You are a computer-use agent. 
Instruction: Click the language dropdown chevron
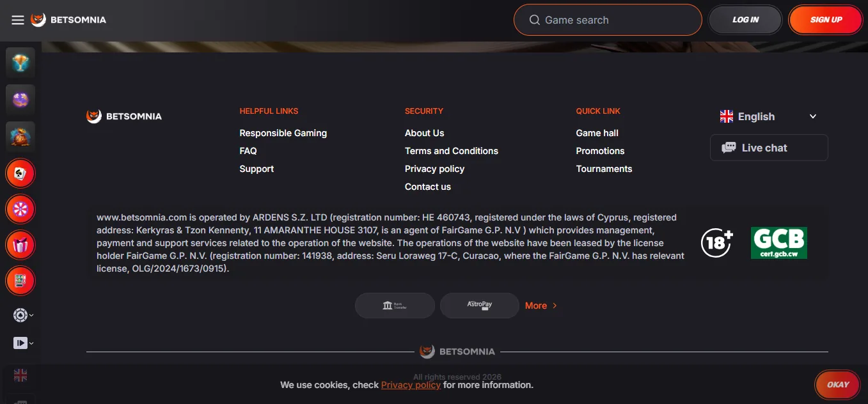813,116
